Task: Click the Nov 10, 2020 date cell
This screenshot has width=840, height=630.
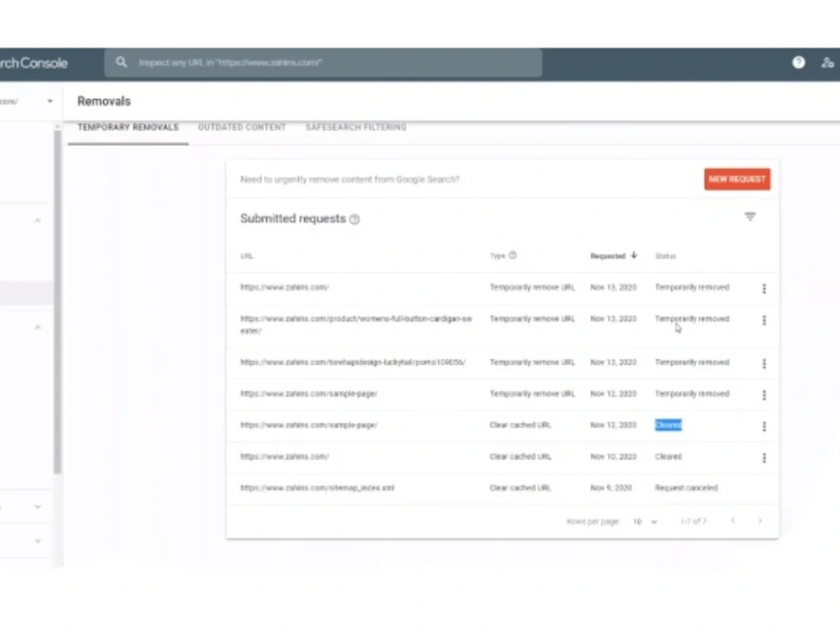Action: [613, 457]
